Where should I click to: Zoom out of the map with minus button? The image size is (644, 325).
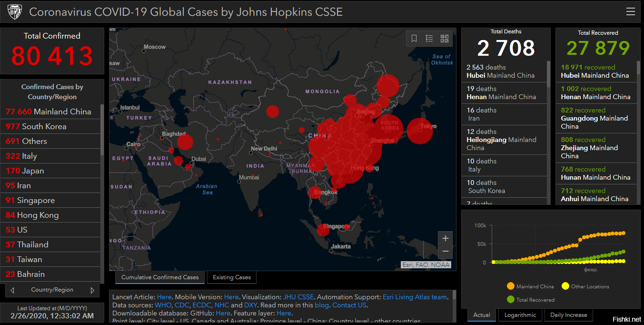pos(446,251)
